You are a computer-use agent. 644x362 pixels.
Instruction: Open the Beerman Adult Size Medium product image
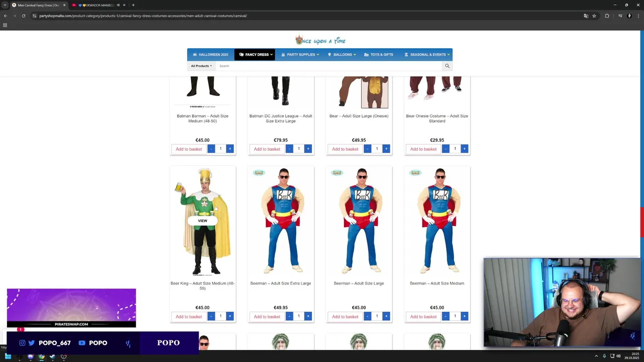pyautogui.click(x=437, y=221)
